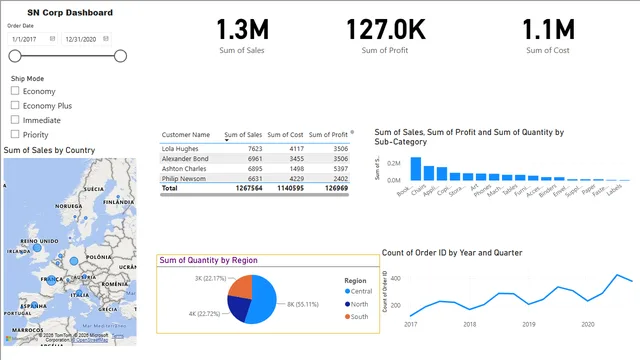Click the Sum of Quantity by Region title
The height and width of the screenshot is (360, 640).
[208, 260]
